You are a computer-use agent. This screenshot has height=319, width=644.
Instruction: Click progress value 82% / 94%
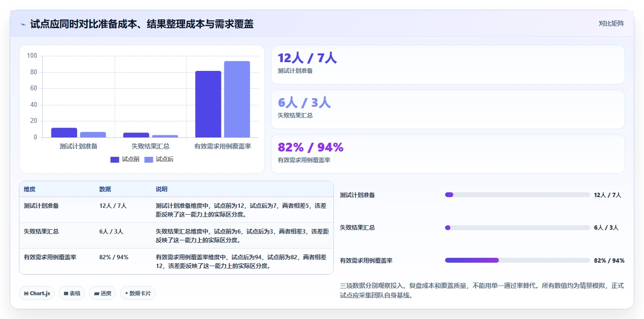click(609, 260)
